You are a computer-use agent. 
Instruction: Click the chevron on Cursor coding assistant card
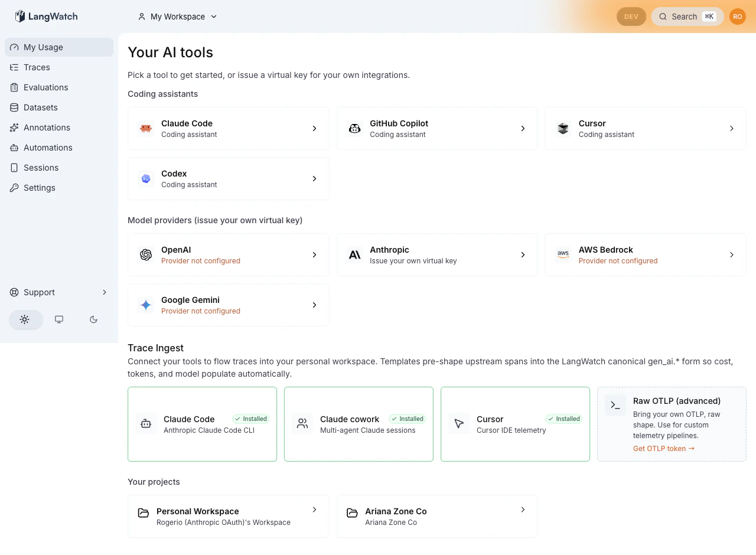click(731, 128)
